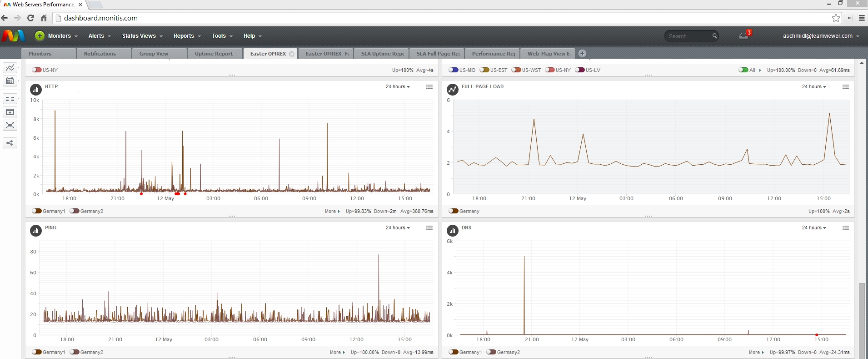Screen dimensions: 868x359
Task: Add a new dashboard tab with plus icon
Action: tap(582, 53)
